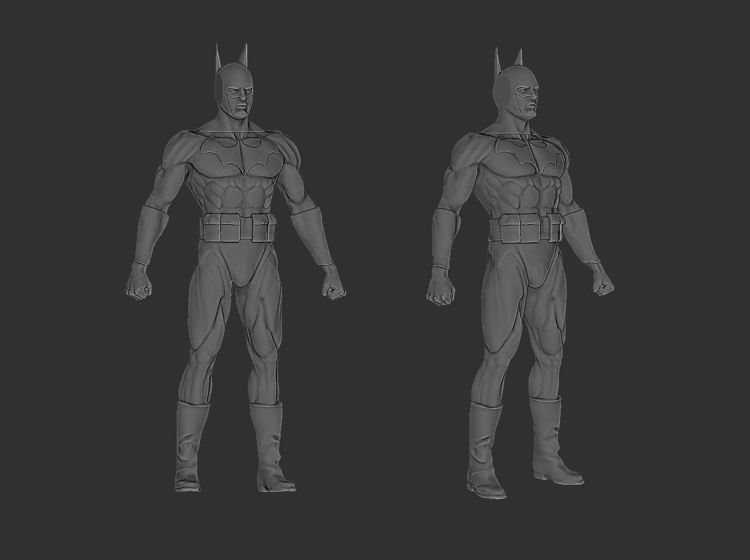Select the three-quarter view Batman model
The height and width of the screenshot is (560, 750).
tap(520, 274)
